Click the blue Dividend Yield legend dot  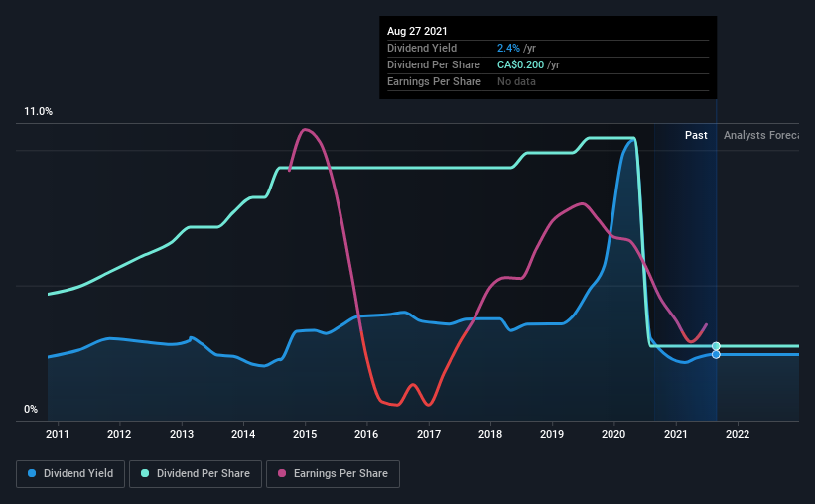[32, 473]
